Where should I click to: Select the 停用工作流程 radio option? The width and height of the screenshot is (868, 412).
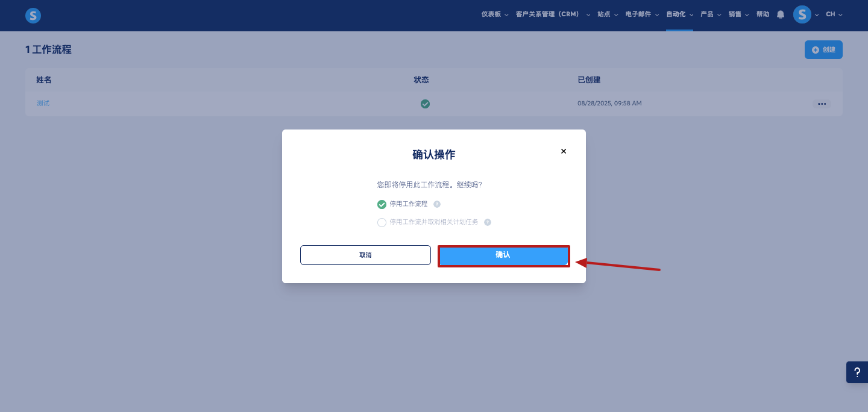coord(382,204)
